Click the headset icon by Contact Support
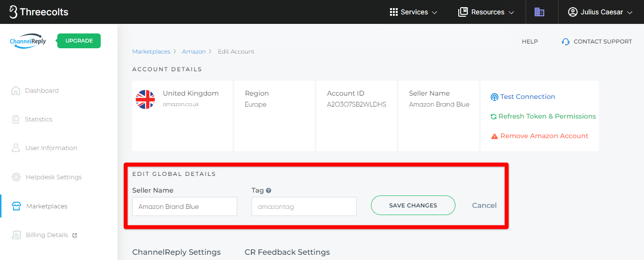The image size is (644, 260). click(566, 42)
